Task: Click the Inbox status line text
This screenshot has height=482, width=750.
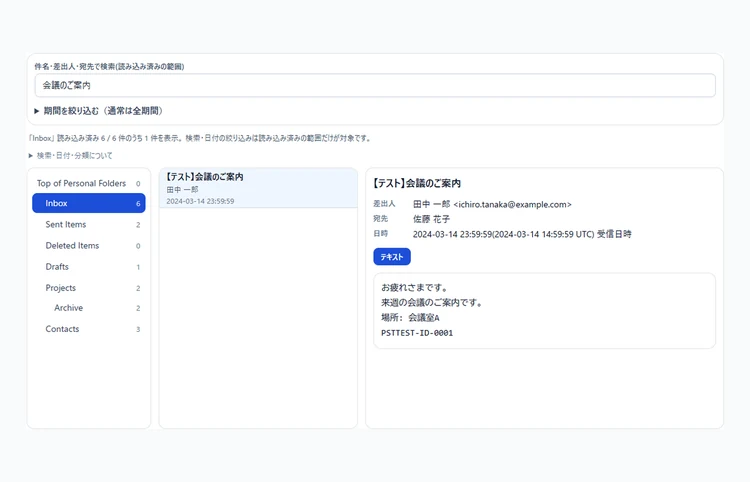Action: (199, 138)
